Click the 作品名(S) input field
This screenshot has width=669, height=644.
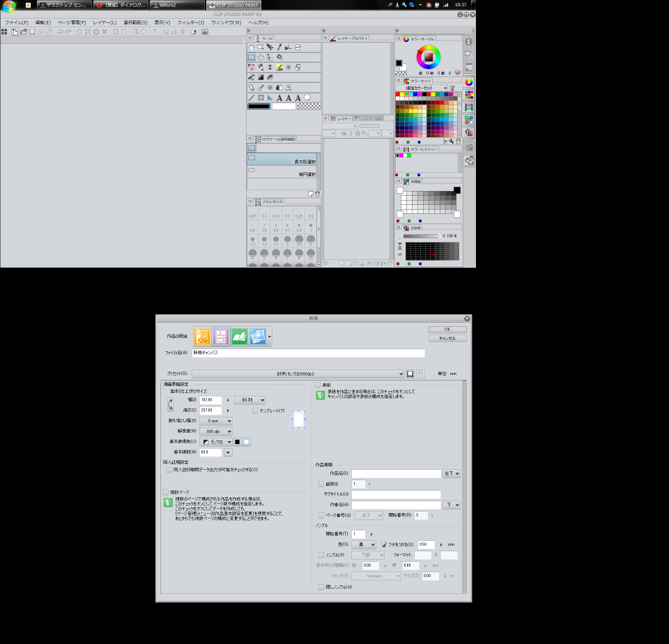396,474
